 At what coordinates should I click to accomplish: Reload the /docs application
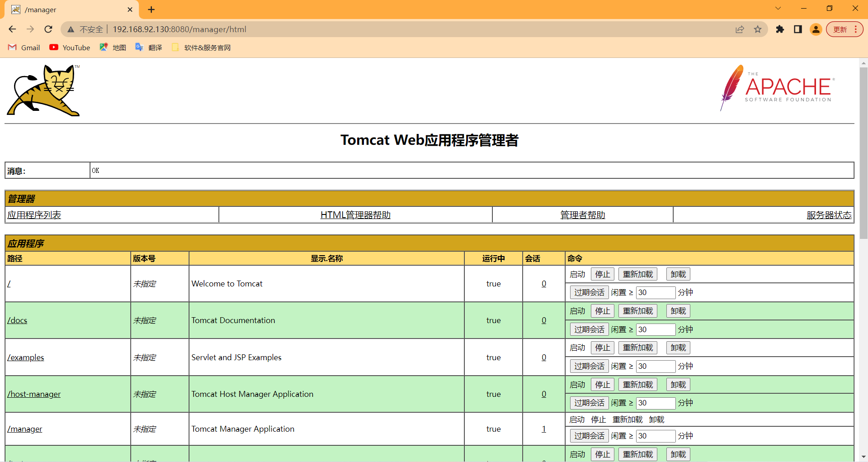point(638,311)
